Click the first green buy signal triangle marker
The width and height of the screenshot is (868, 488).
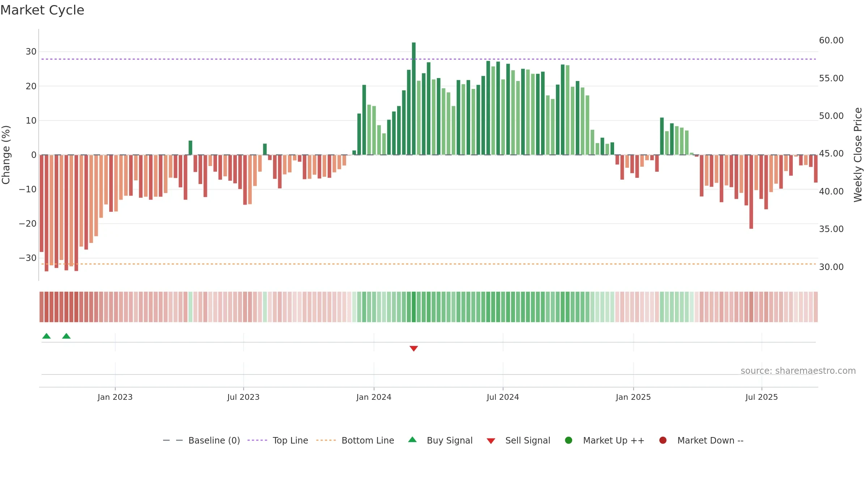pyautogui.click(x=46, y=336)
